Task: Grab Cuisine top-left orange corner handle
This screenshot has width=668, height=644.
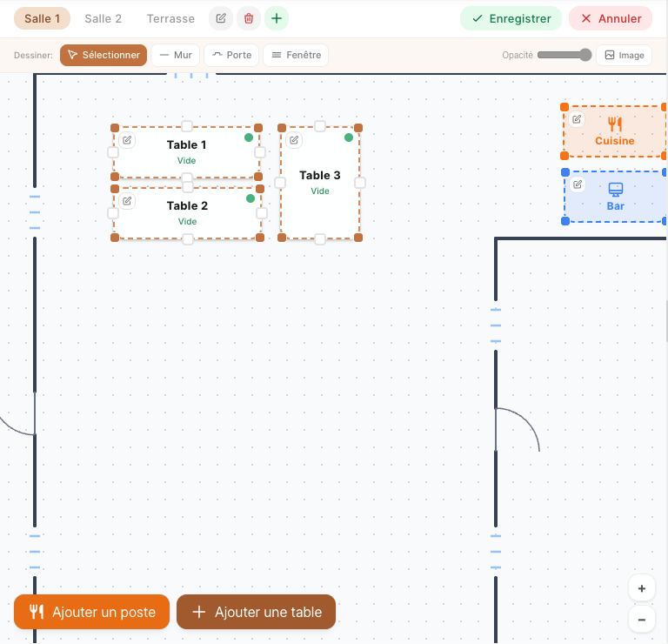Action: coord(564,107)
